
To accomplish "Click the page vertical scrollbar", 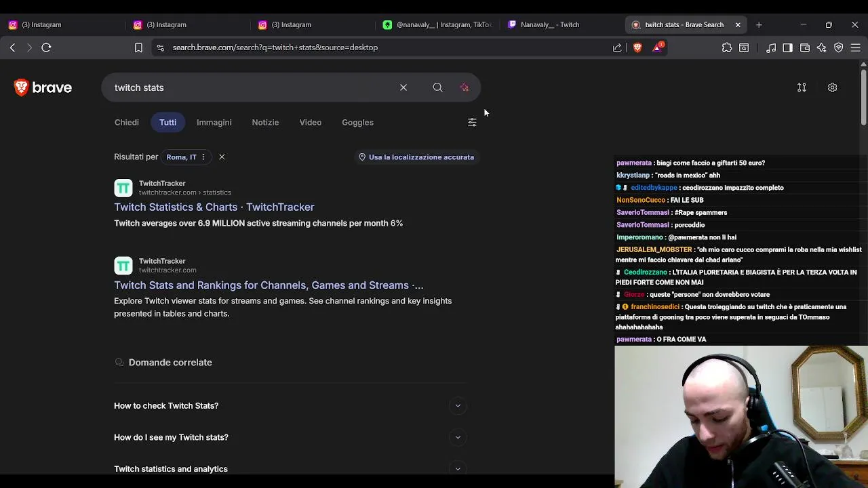I will point(863,95).
